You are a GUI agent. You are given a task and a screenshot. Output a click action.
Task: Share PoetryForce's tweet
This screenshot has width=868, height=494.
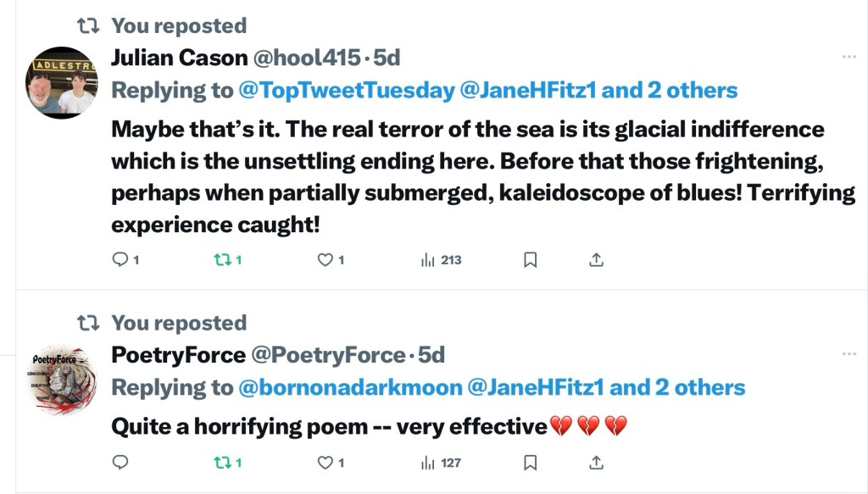pos(596,463)
